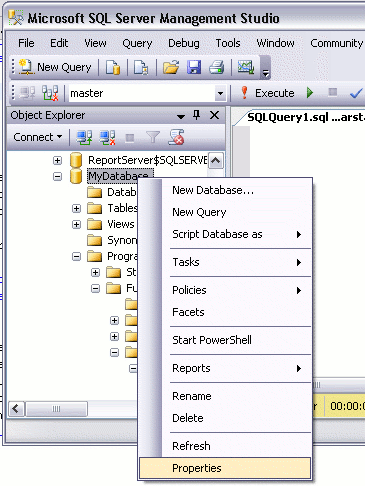Click the script icon with red cross
Image resolution: width=365 pixels, height=486 pixels.
click(176, 137)
